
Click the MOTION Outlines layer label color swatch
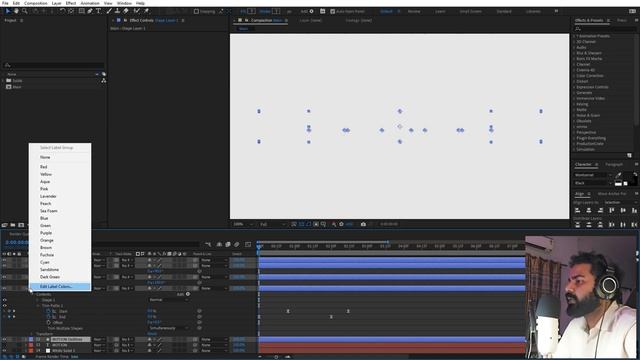(x=31, y=339)
